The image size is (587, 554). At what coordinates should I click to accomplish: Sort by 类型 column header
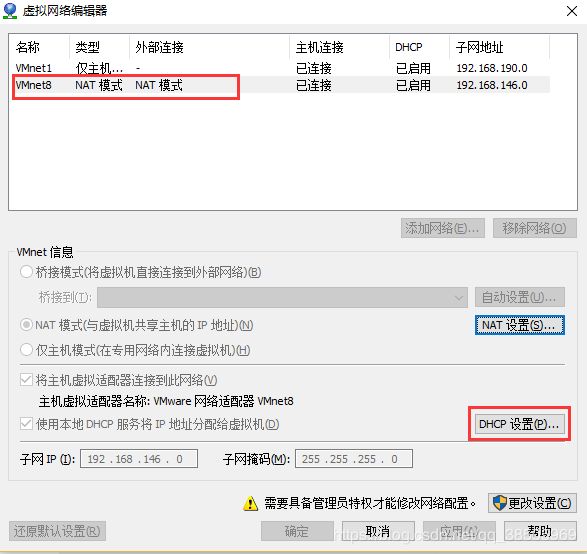[99, 47]
